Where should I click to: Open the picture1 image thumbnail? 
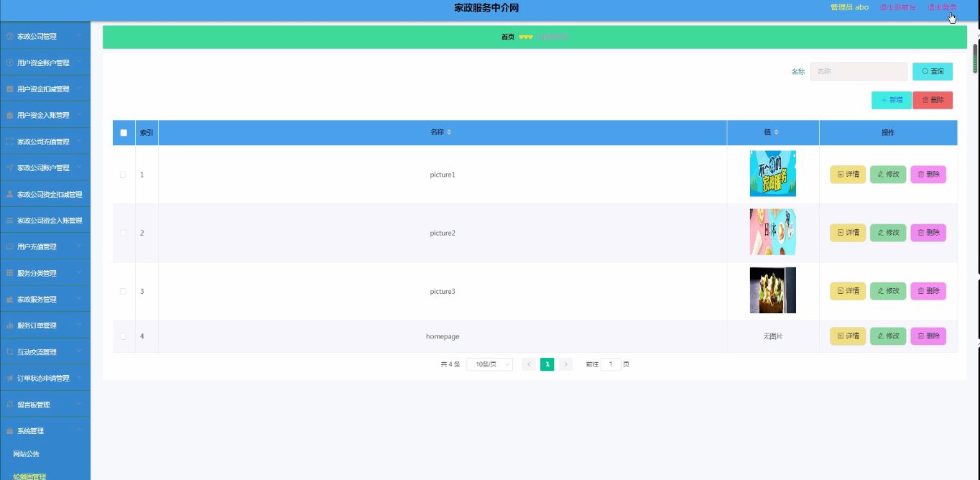pyautogui.click(x=773, y=173)
